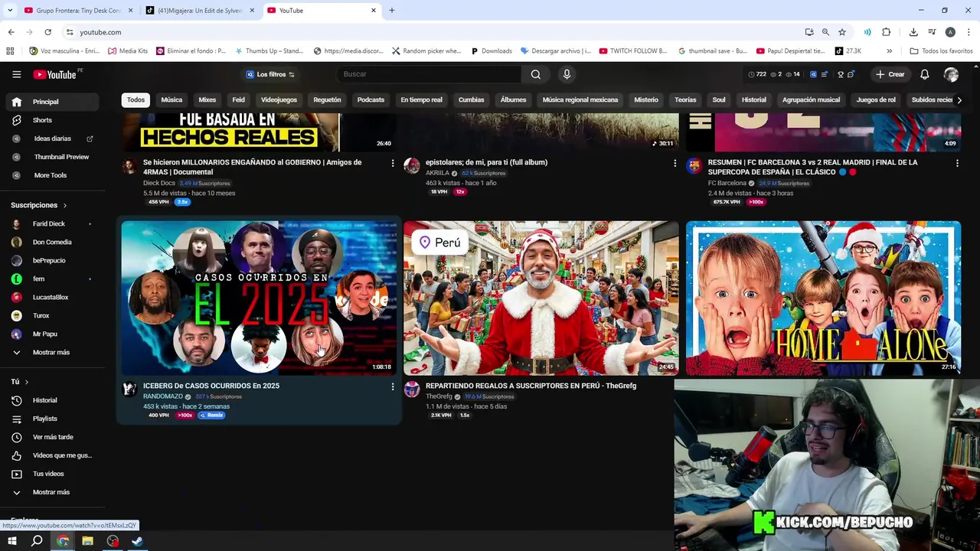
Task: Open RANDOMAZO channel link
Action: (163, 396)
